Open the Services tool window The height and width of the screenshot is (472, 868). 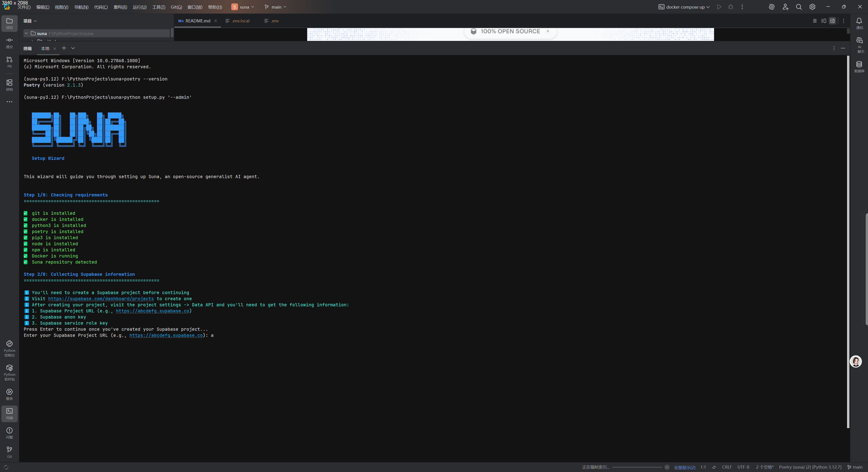9,394
